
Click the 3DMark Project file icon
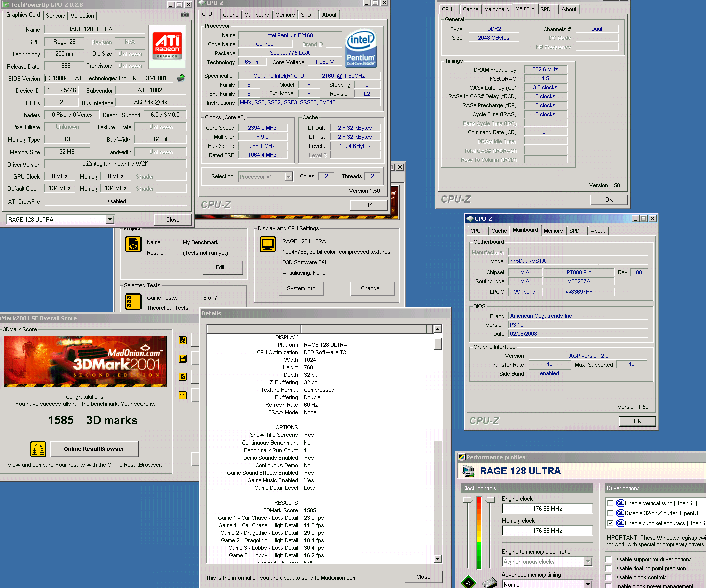click(x=133, y=244)
